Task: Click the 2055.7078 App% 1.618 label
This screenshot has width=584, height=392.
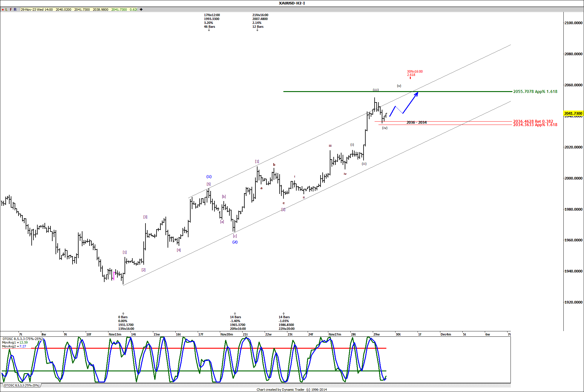Action: click(535, 92)
